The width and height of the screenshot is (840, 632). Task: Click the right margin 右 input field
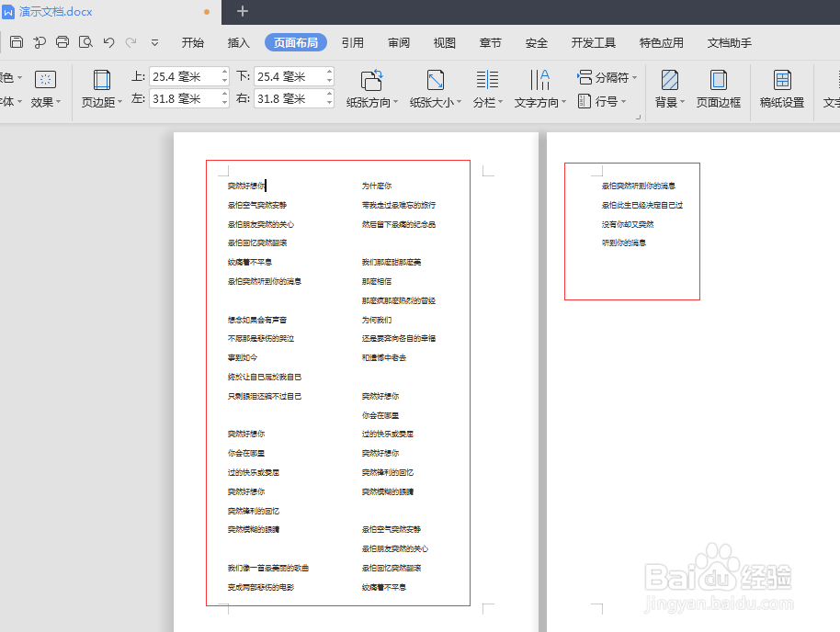289,98
